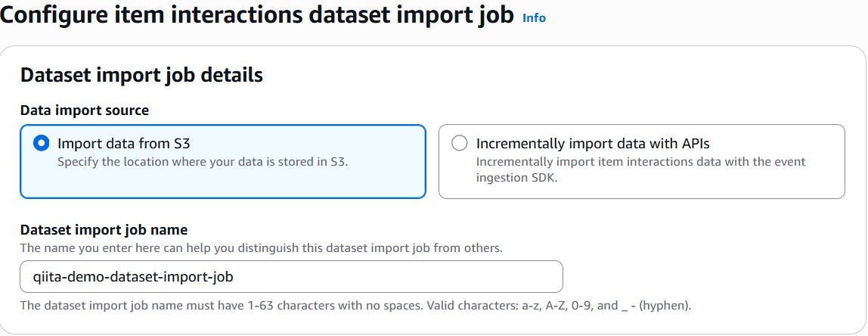The width and height of the screenshot is (868, 336).
Task: Click the helper text about distinguishing import jobs
Action: pyautogui.click(x=261, y=247)
